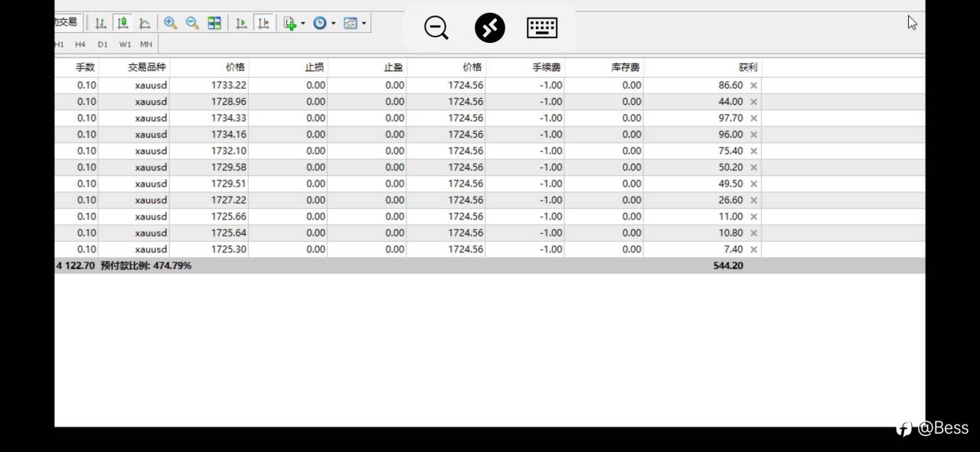Switch to H1 timeframe
The image size is (980, 452).
coord(59,44)
